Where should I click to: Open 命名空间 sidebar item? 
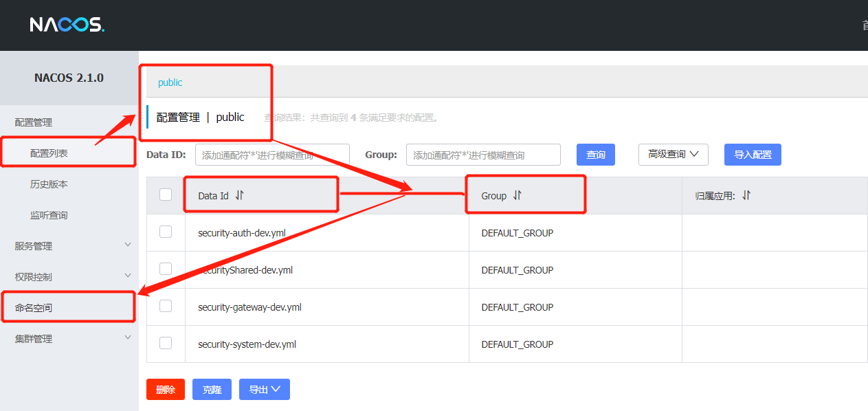tap(34, 308)
